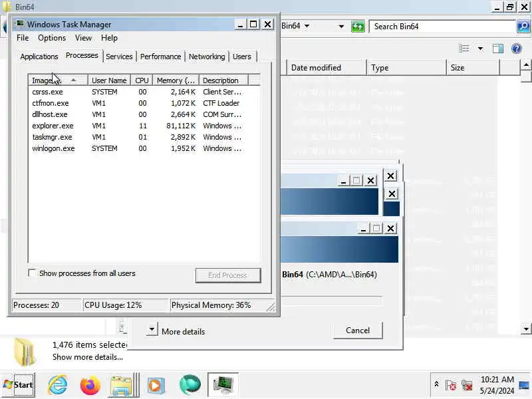Open Task Manager View menu
This screenshot has height=399, width=532.
[84, 38]
